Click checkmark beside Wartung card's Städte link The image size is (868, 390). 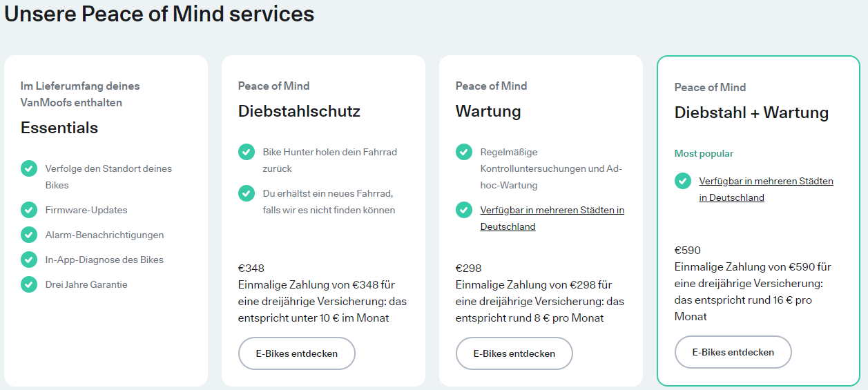tap(464, 210)
